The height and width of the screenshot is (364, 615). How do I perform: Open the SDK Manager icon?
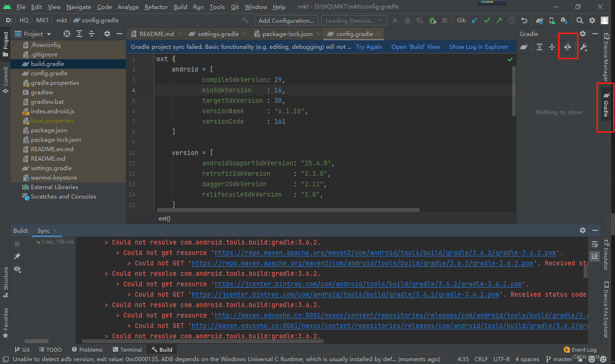564,20
